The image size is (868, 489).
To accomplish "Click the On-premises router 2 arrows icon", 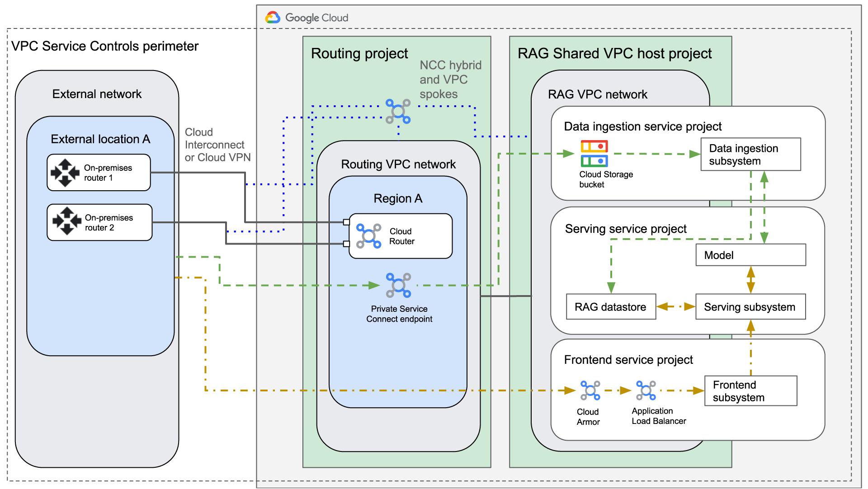I will coord(66,221).
